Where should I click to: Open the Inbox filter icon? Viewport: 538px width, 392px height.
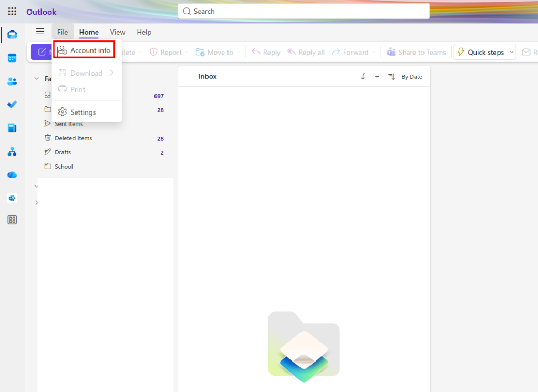coord(377,77)
